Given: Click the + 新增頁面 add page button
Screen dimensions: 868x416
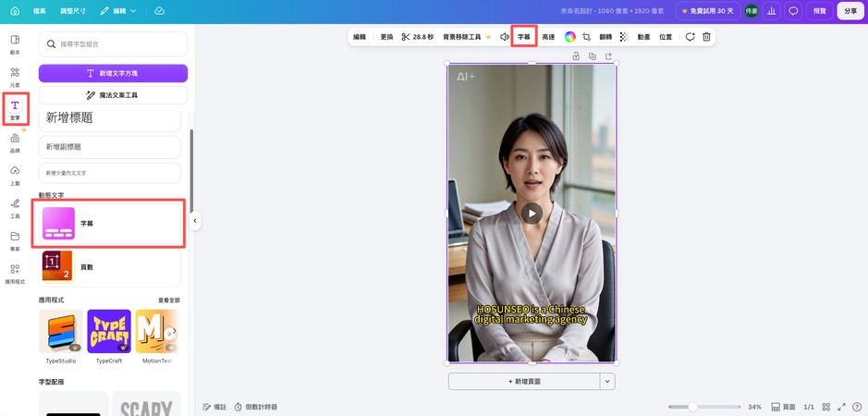Looking at the screenshot, I should pos(524,382).
